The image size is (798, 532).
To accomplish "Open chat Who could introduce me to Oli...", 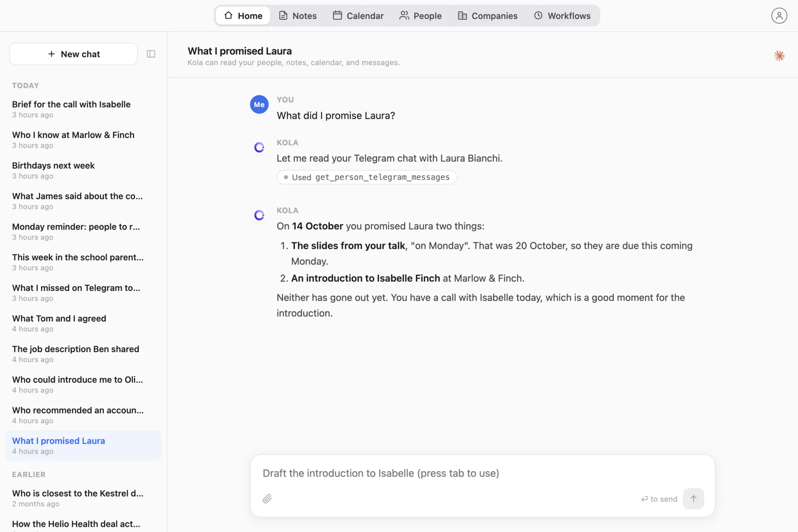I will point(83,385).
